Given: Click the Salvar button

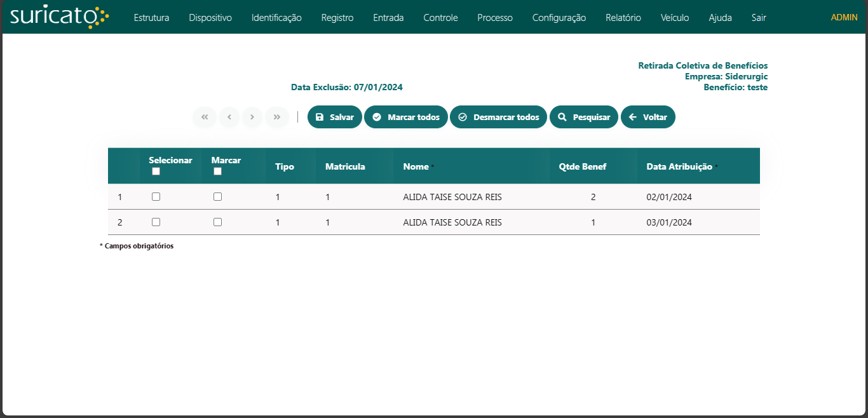Looking at the screenshot, I should [335, 117].
